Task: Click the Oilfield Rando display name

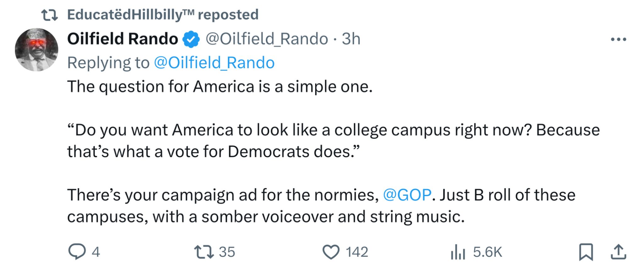Action: (123, 39)
